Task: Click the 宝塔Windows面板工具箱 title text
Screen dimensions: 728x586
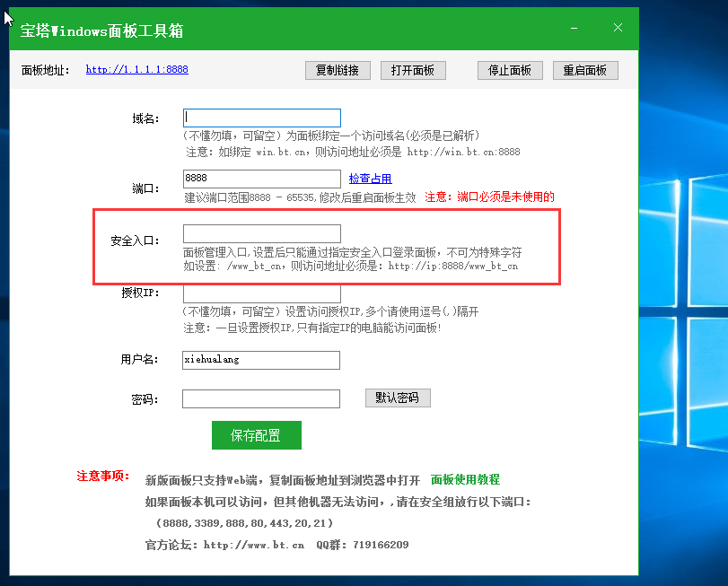Action: click(101, 31)
